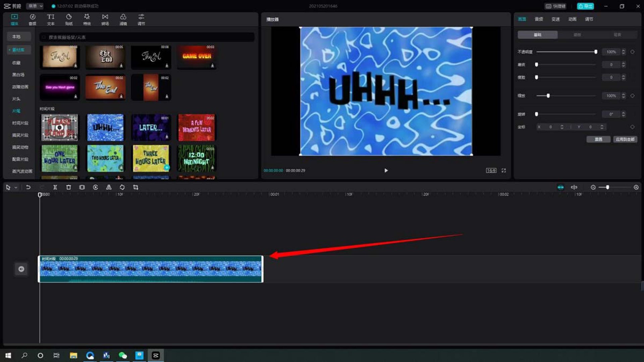Screen dimensions: 644x362
Task: Select the Basic (基础) sub-tab
Action: tap(537, 35)
